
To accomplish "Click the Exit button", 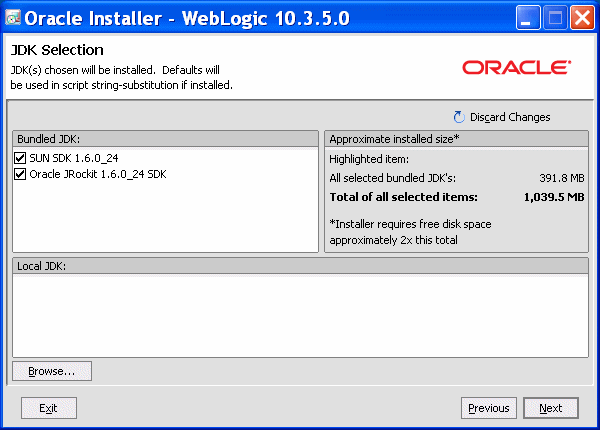I will [49, 408].
